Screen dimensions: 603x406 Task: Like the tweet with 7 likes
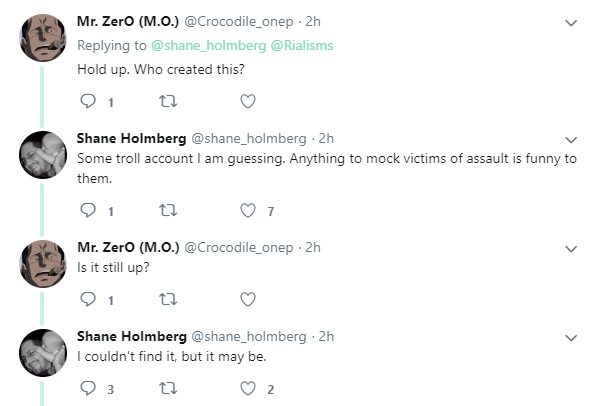pos(248,210)
